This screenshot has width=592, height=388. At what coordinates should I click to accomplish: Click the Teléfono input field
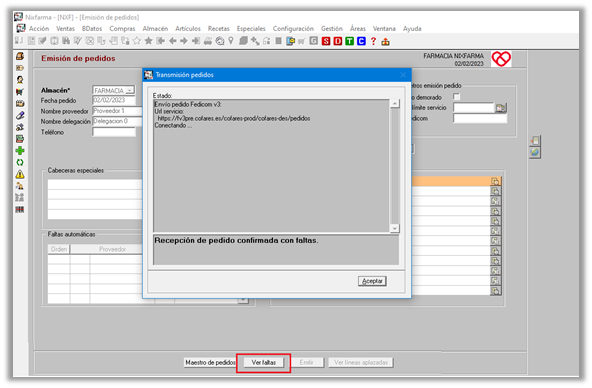(114, 132)
